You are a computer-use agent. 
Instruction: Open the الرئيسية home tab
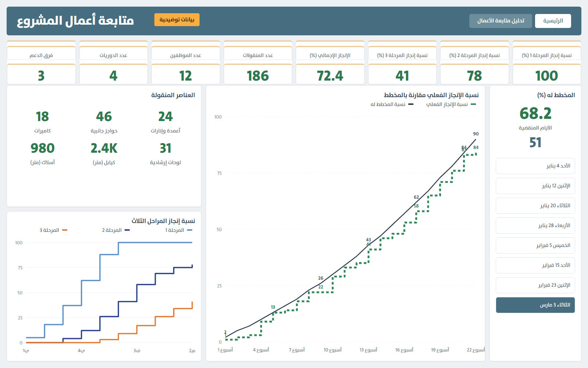553,21
